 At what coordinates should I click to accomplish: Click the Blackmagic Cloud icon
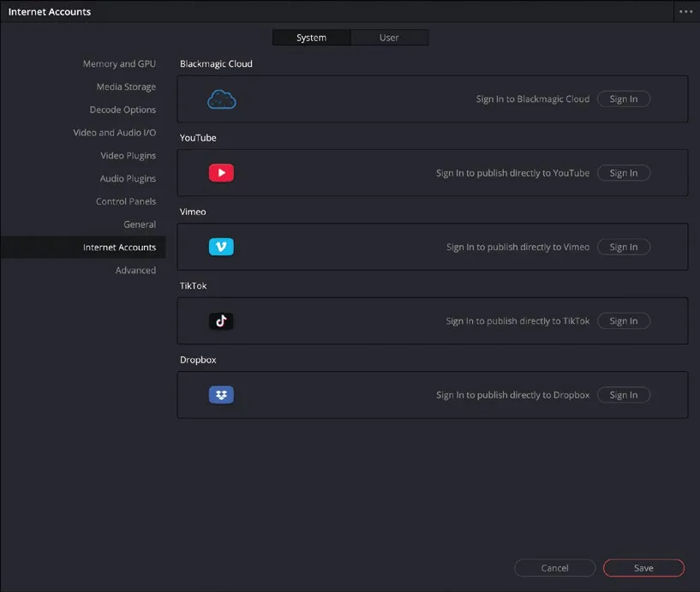click(x=221, y=99)
